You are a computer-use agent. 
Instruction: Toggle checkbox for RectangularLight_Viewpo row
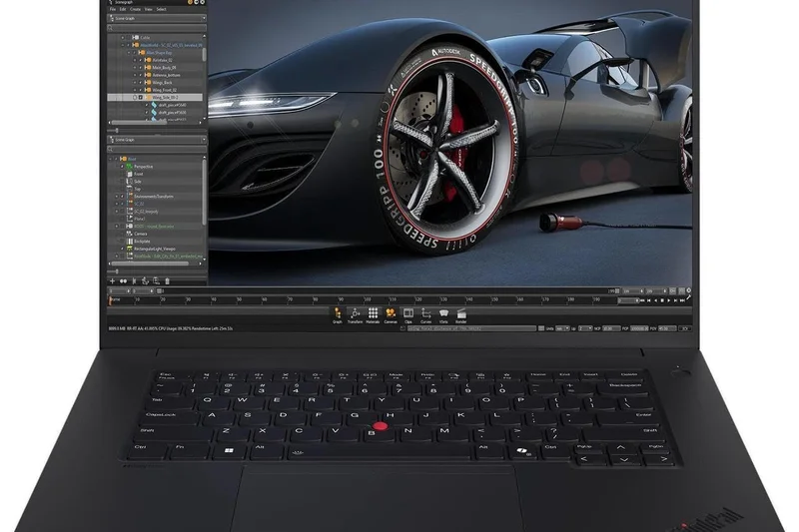[x=122, y=249]
